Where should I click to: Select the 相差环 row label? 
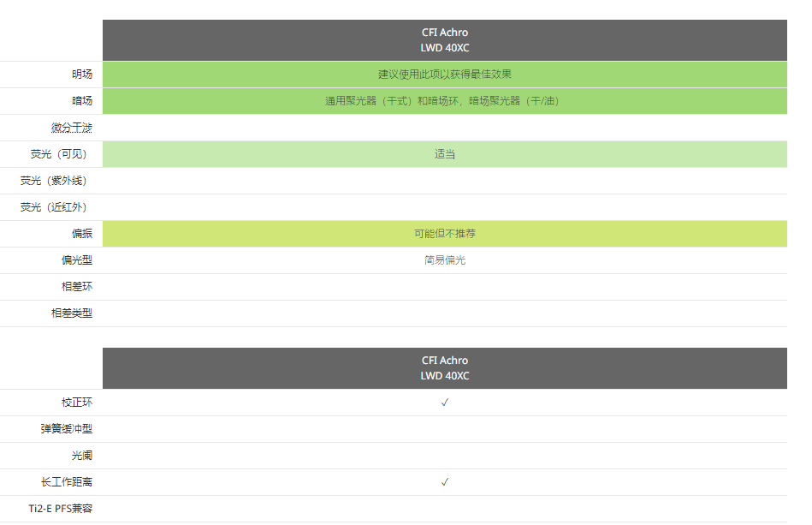click(x=77, y=287)
